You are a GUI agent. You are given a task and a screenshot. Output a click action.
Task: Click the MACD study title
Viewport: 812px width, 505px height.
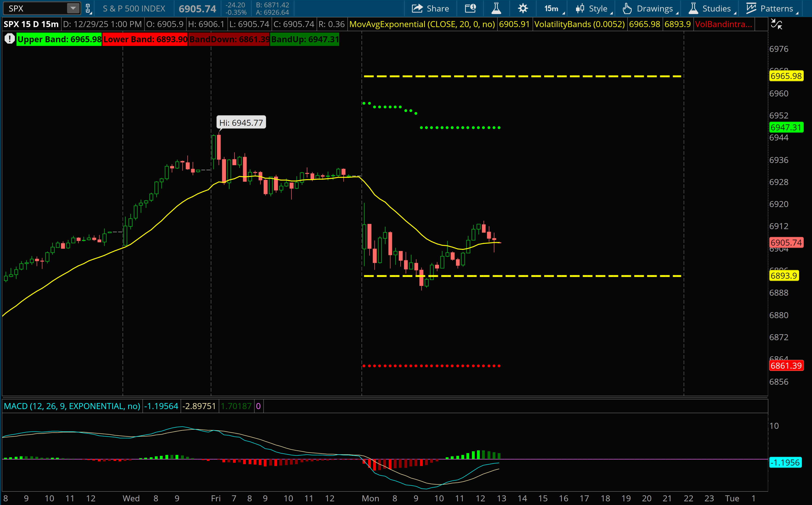point(72,406)
